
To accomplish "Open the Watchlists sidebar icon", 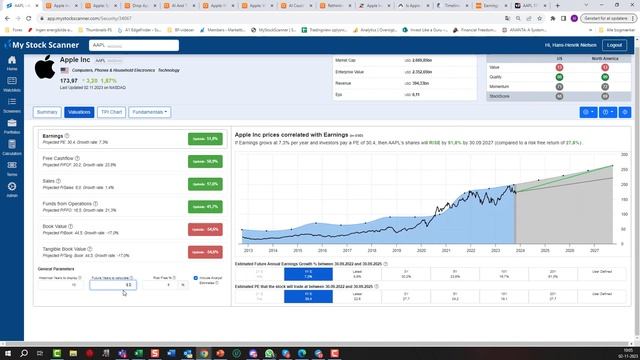I will [12, 84].
